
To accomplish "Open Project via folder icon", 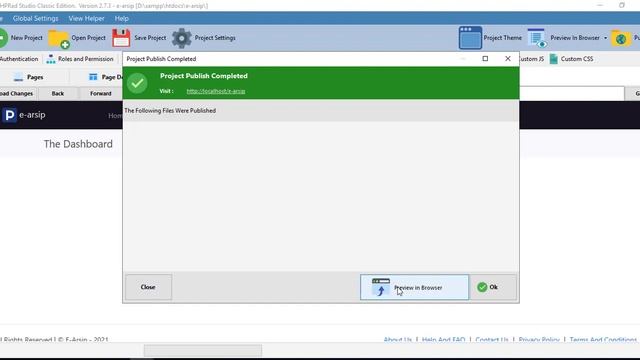I will click(x=59, y=39).
